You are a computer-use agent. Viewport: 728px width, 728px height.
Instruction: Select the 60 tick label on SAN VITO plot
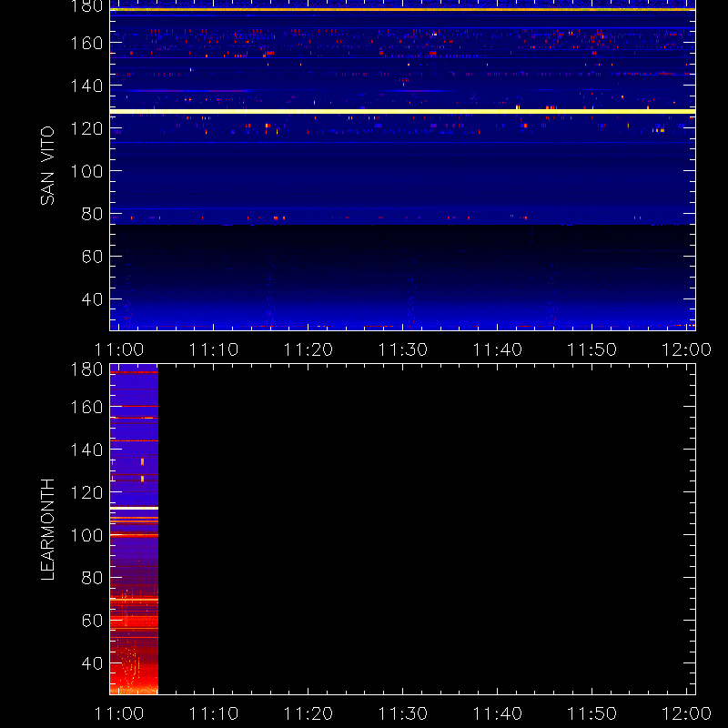click(92, 257)
